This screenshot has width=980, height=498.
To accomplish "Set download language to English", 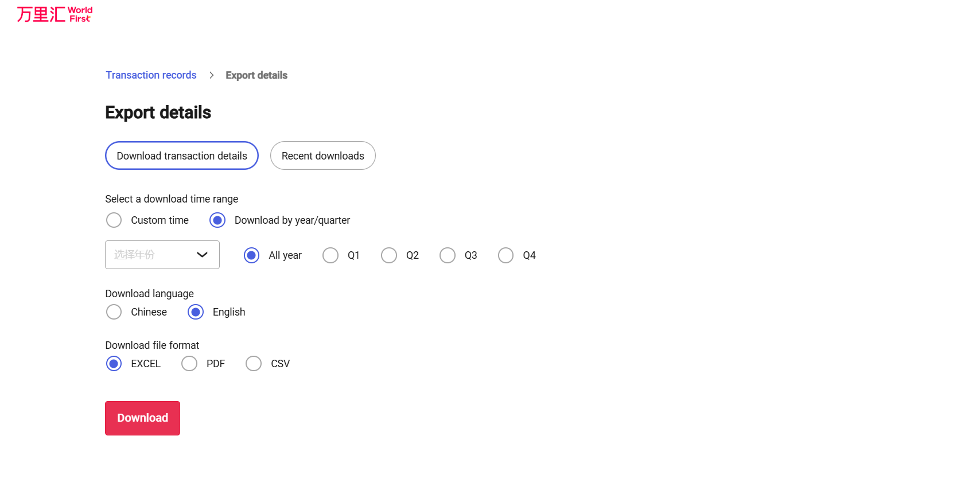I will click(196, 312).
